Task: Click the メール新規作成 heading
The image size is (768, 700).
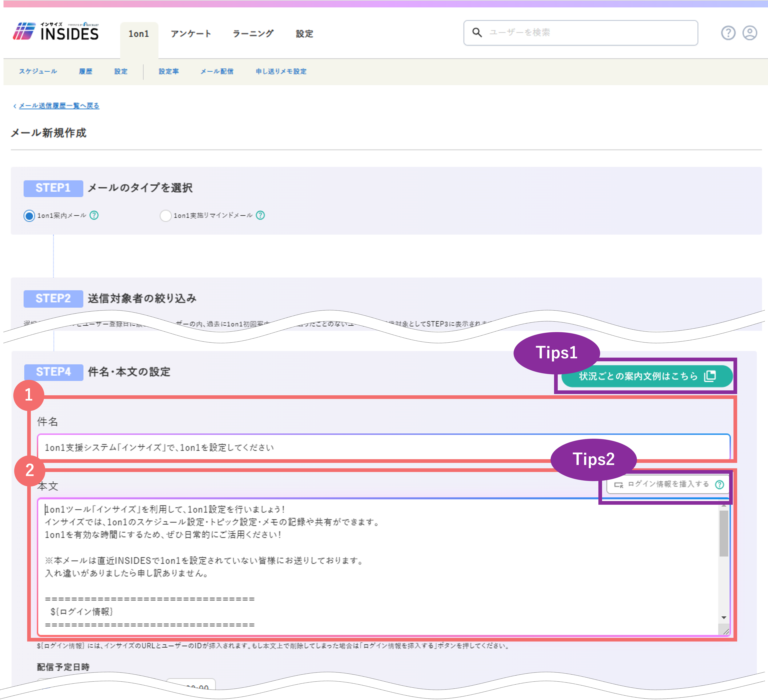Action: click(x=48, y=133)
